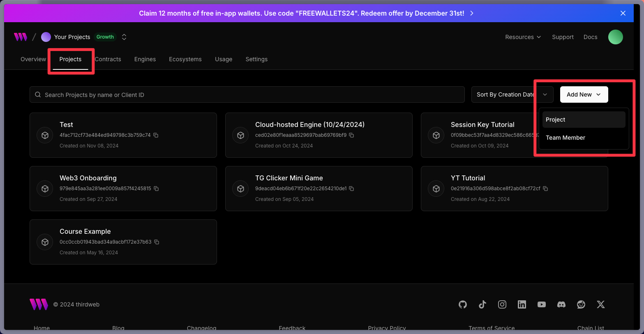Select the Projects tab

coord(70,59)
